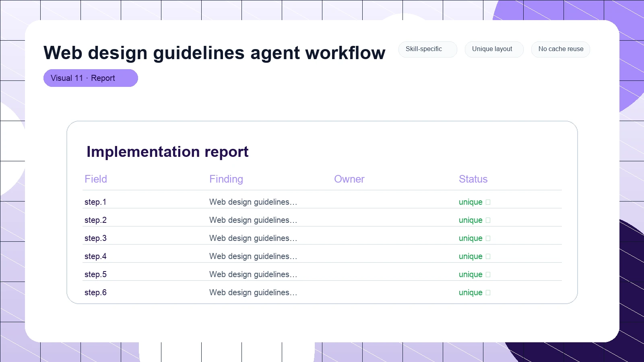Click the Field column header
The width and height of the screenshot is (644, 362).
96,179
